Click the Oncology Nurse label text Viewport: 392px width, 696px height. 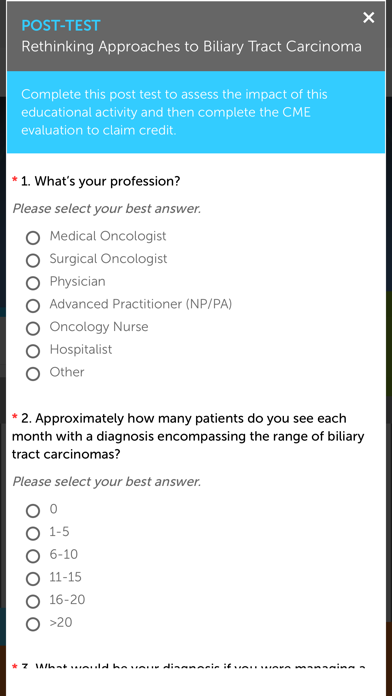click(99, 327)
